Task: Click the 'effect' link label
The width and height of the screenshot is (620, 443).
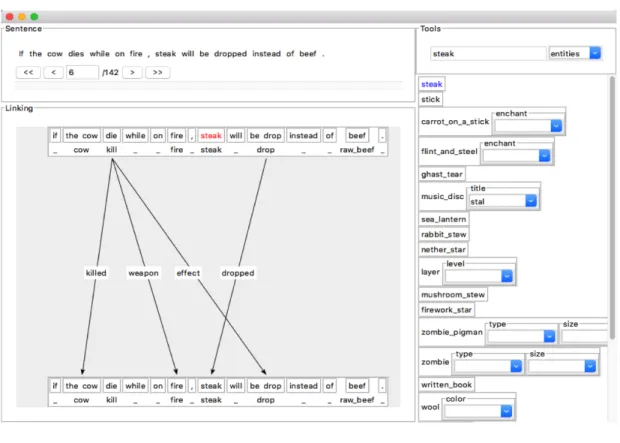Action: [188, 273]
